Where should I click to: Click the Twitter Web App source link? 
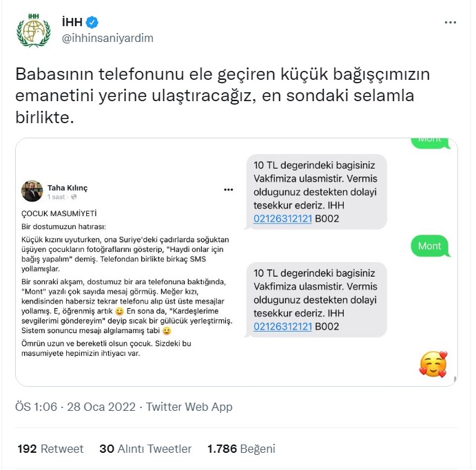pyautogui.click(x=189, y=407)
